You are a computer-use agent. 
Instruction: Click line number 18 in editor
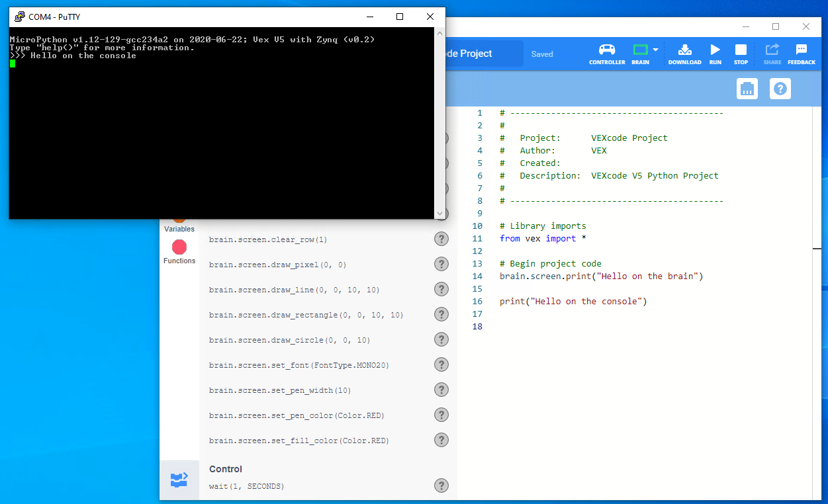479,326
